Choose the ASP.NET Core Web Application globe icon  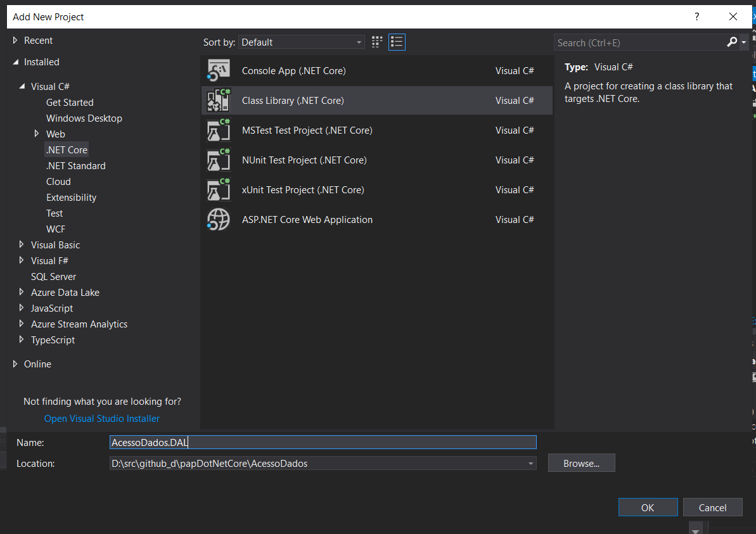point(219,219)
